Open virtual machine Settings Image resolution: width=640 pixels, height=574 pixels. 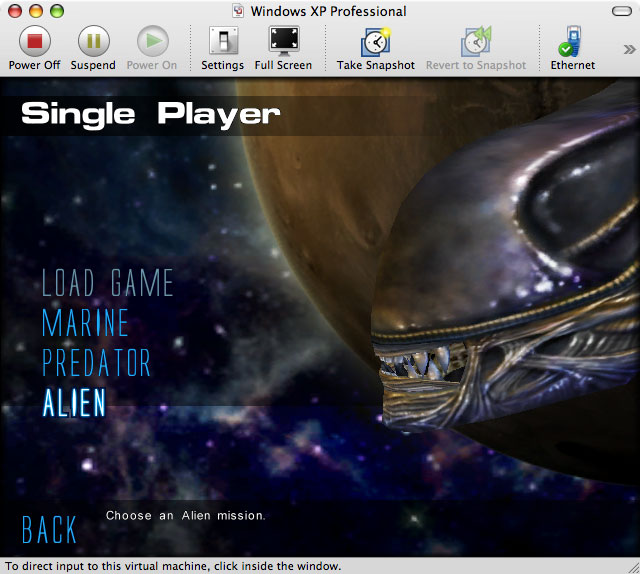(223, 40)
